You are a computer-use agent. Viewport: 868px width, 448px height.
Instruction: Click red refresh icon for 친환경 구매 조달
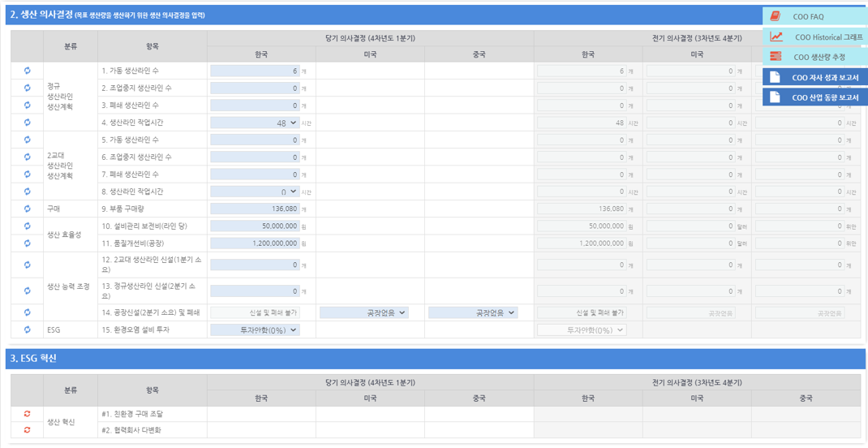click(27, 414)
